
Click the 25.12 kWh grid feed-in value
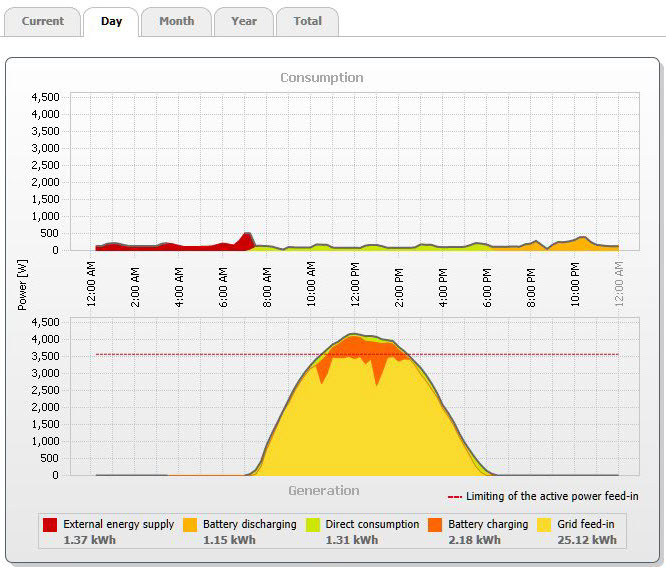click(x=586, y=540)
